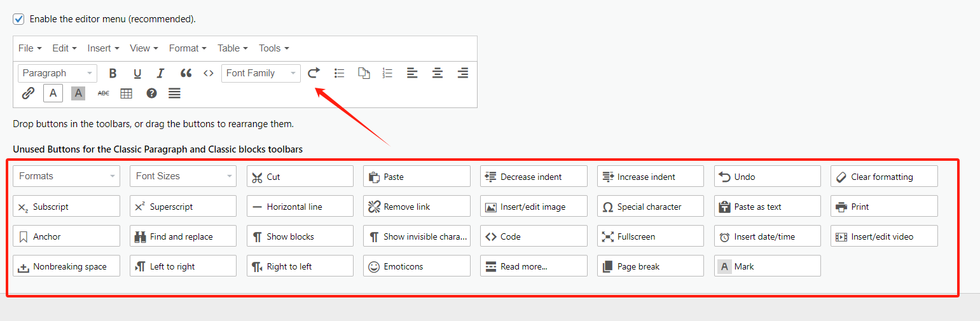
Task: Select the Help question mark icon
Action: click(151, 93)
